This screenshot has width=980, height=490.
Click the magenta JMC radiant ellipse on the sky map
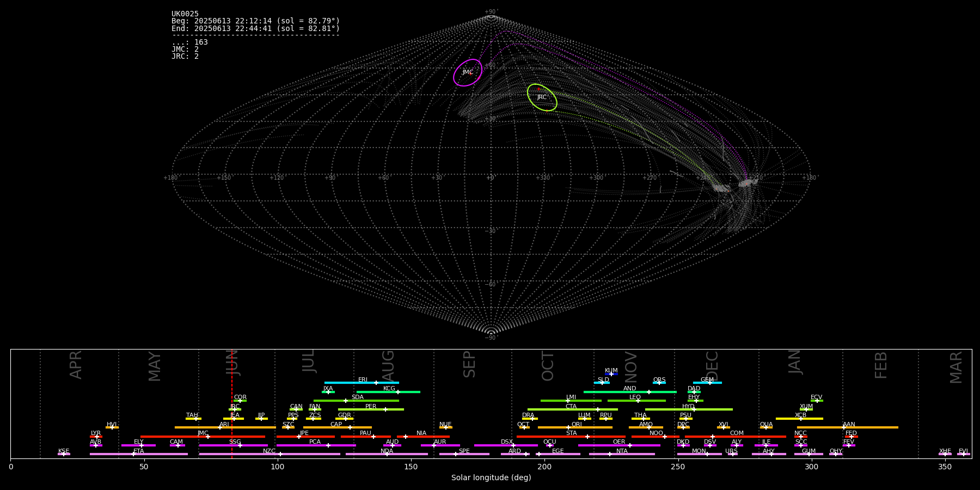click(x=468, y=72)
